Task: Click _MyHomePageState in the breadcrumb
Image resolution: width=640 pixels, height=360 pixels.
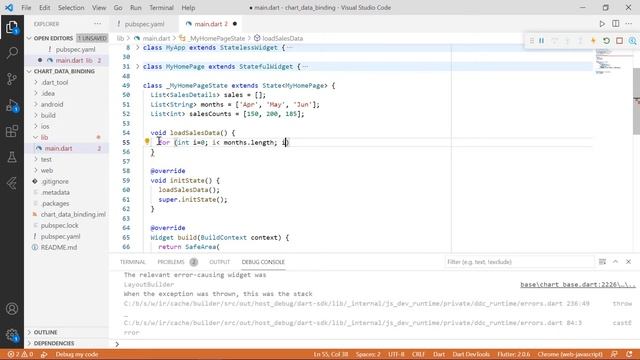Action: (217, 38)
